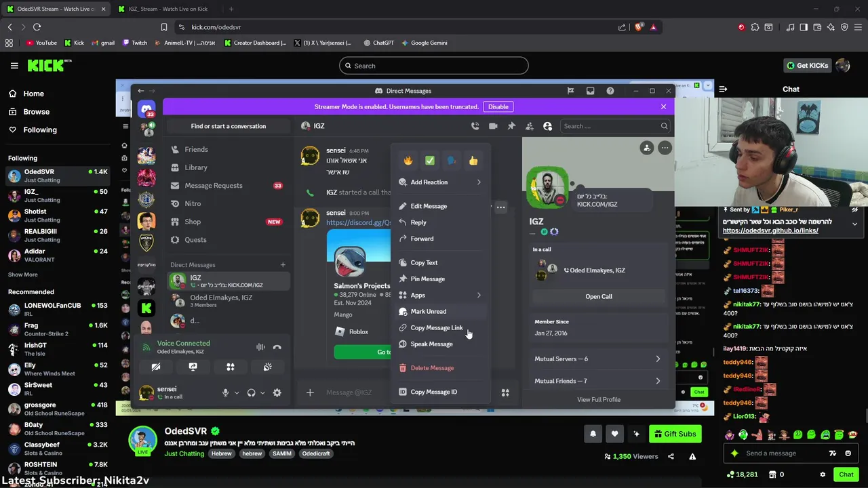This screenshot has height=488, width=868.
Task: Select Copy Text menu entry
Action: [x=439, y=263]
